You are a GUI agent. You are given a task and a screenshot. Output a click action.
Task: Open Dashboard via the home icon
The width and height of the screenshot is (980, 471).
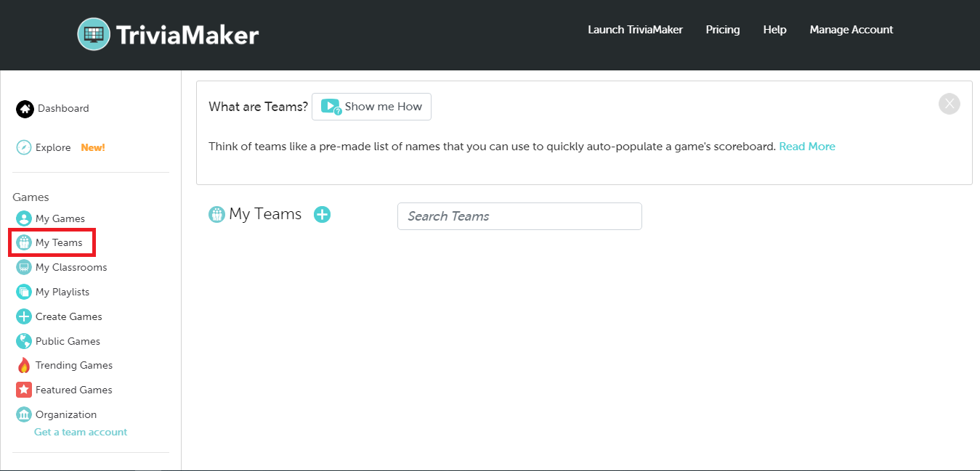[25, 109]
